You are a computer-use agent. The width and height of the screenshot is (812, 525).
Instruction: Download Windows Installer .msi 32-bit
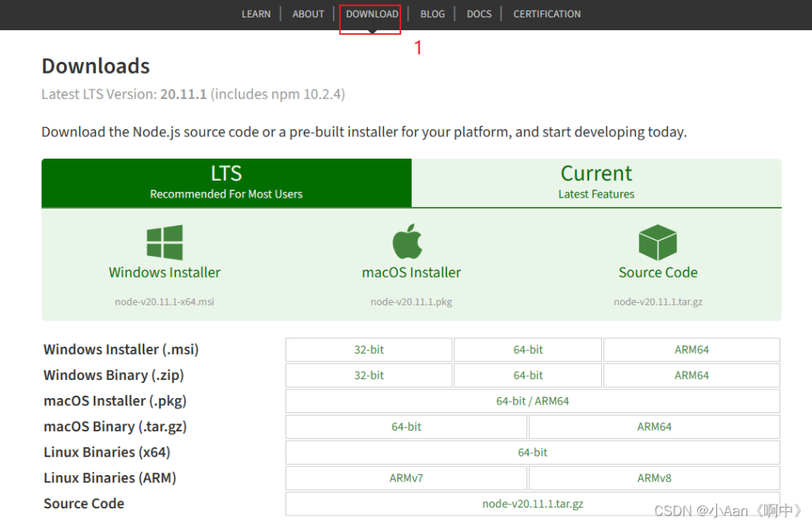[x=369, y=350]
